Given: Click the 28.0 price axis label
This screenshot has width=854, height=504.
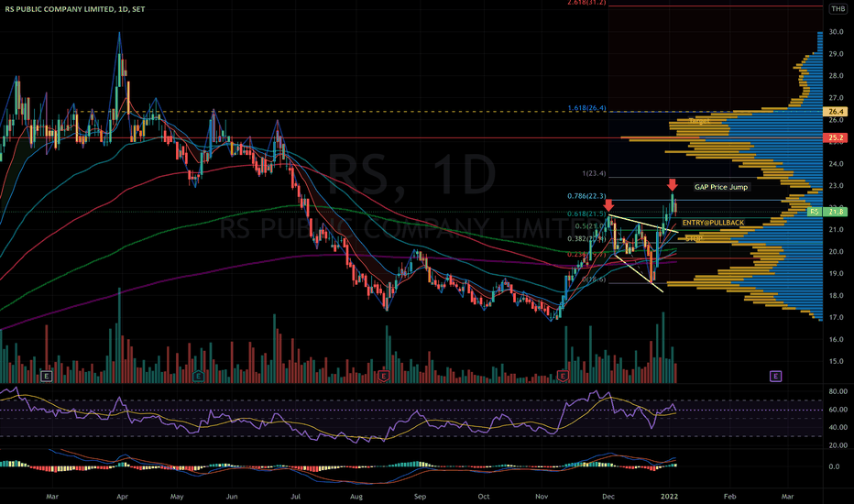Looking at the screenshot, I should [x=836, y=76].
